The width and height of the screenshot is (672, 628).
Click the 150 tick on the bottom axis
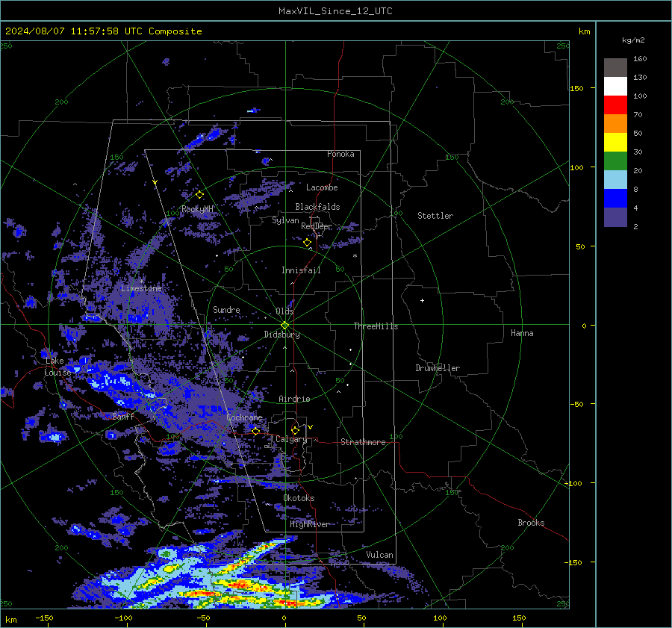[x=519, y=618]
